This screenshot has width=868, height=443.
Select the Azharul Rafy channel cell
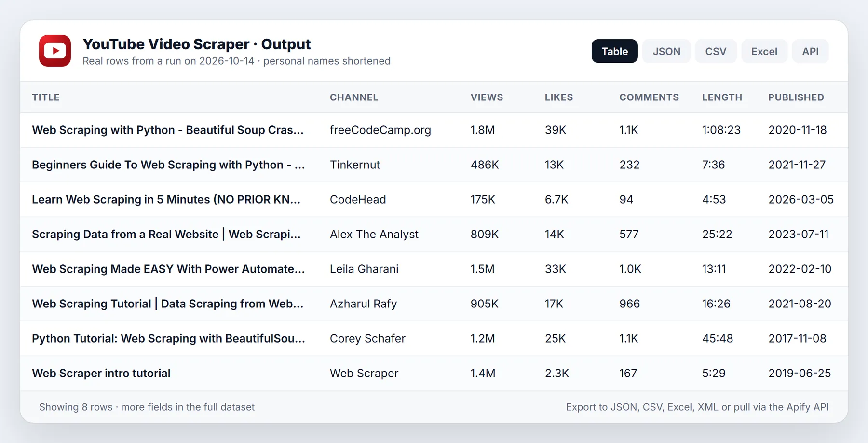coord(363,304)
